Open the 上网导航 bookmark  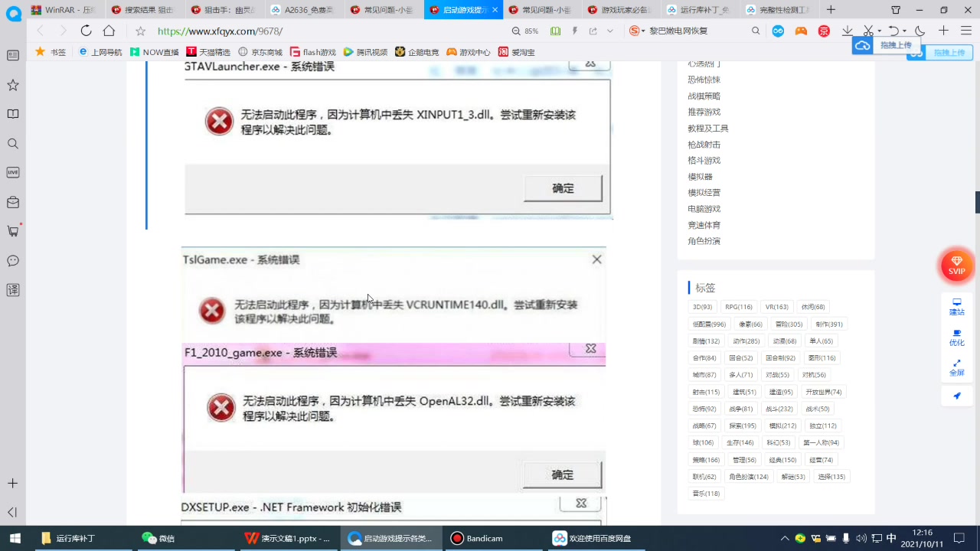click(x=100, y=52)
